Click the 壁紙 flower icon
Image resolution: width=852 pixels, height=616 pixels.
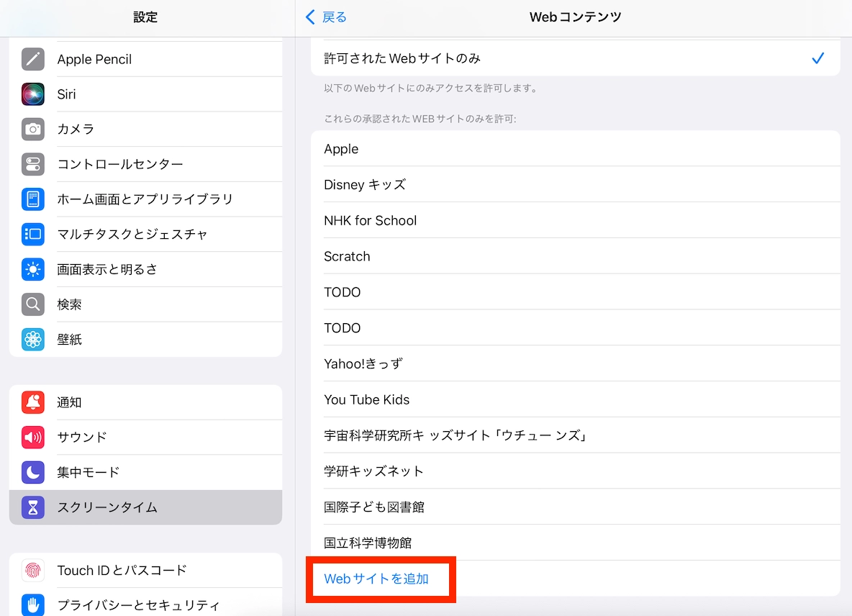pos(33,340)
